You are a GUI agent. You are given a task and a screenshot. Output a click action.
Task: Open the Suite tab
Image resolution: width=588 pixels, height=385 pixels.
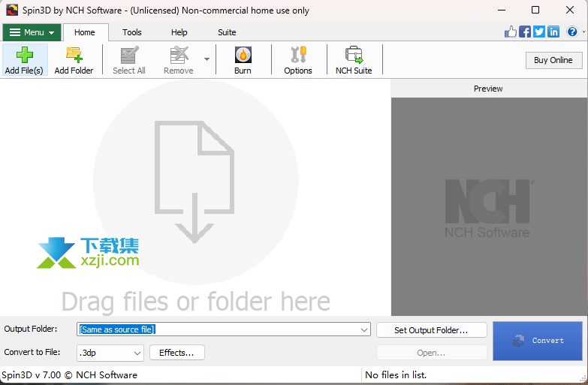(x=227, y=32)
